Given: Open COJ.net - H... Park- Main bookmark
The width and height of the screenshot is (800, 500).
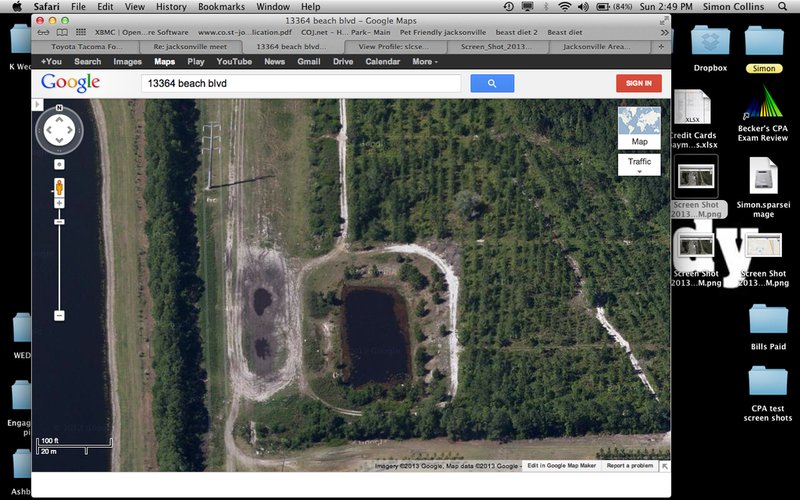Looking at the screenshot, I should [345, 32].
